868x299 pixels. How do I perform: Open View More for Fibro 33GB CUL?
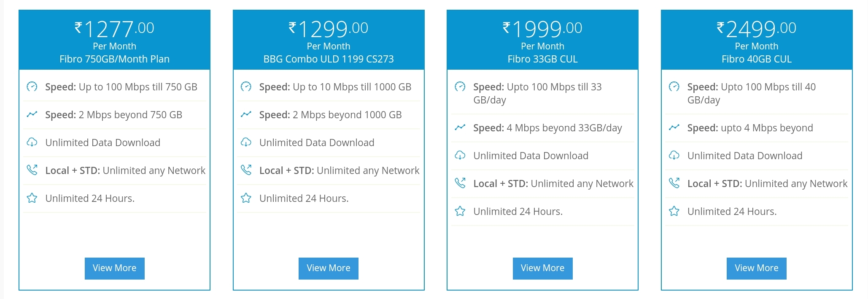pyautogui.click(x=542, y=268)
